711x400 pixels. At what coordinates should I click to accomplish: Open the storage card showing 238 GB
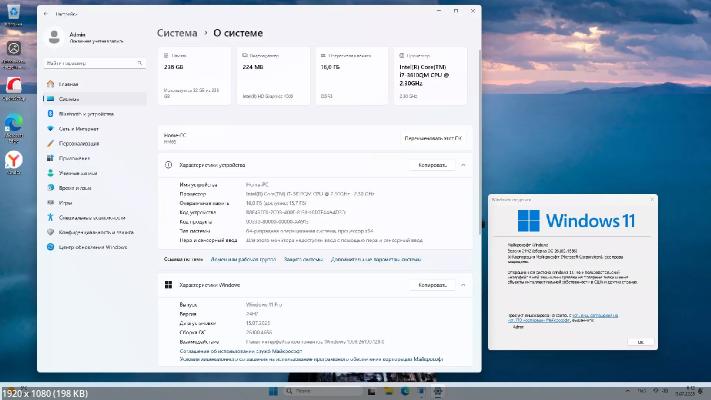coord(194,76)
